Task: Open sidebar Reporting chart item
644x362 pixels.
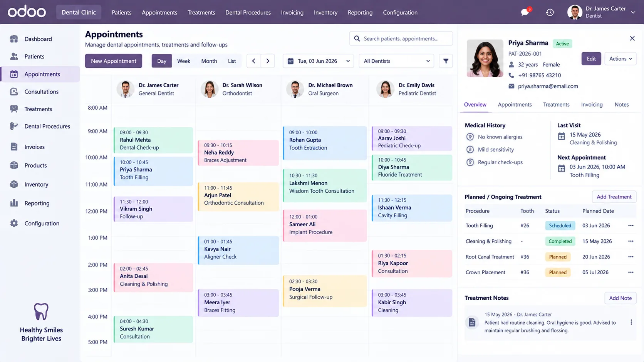Action: pyautogui.click(x=40, y=203)
